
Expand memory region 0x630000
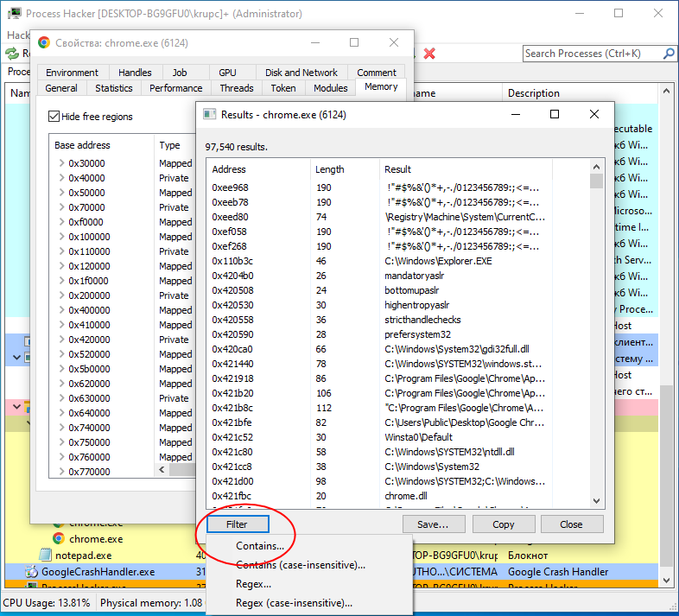tap(61, 398)
